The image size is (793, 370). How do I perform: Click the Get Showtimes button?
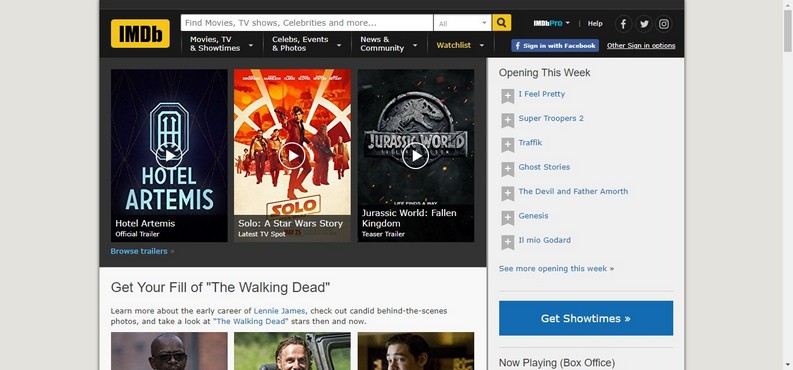click(586, 318)
